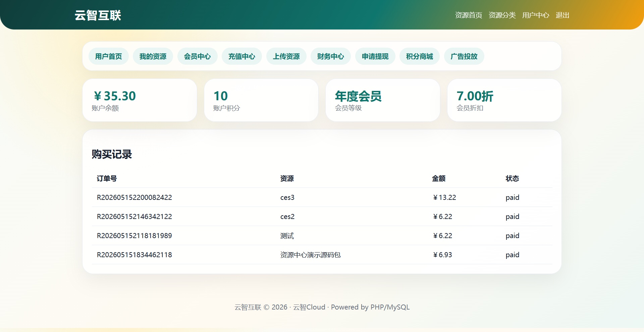Select order number R202605152146342122
Image resolution: width=644 pixels, height=332 pixels.
pos(134,217)
